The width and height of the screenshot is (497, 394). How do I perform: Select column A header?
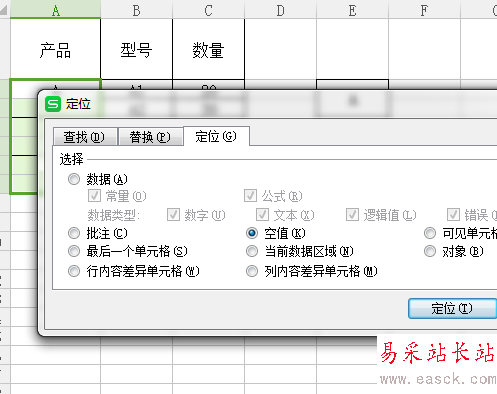click(55, 9)
